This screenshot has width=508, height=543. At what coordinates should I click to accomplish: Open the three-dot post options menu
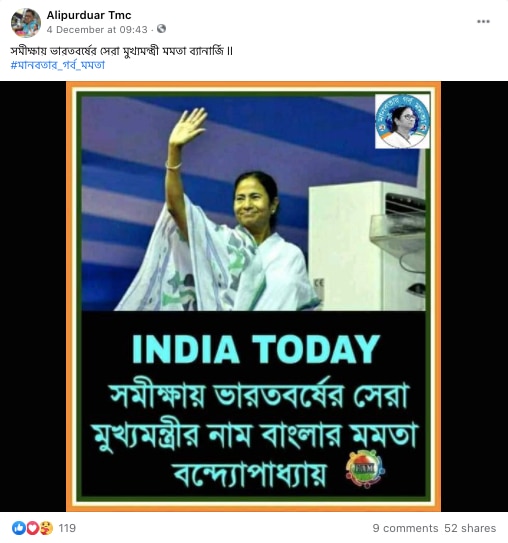[483, 21]
